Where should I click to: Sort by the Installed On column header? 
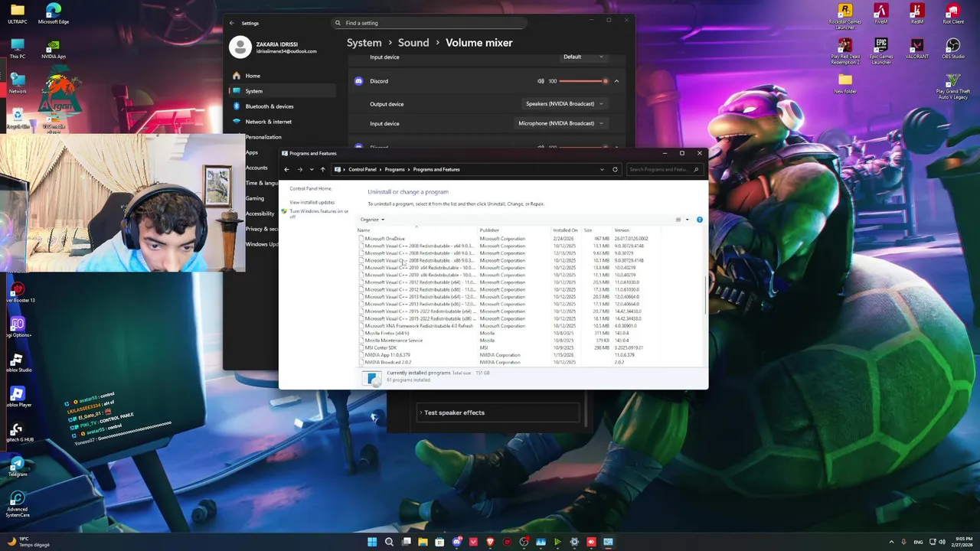pos(565,230)
